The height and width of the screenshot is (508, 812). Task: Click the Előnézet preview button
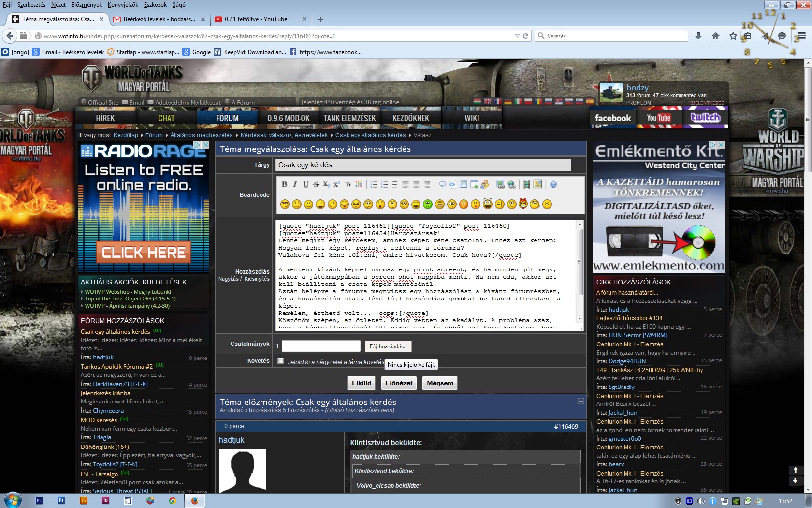point(399,383)
